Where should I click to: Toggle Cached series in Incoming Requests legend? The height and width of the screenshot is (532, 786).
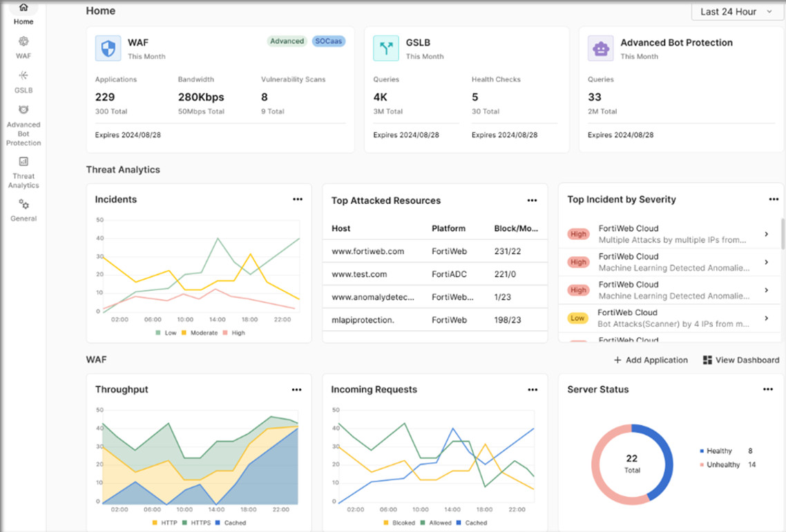pos(472,523)
